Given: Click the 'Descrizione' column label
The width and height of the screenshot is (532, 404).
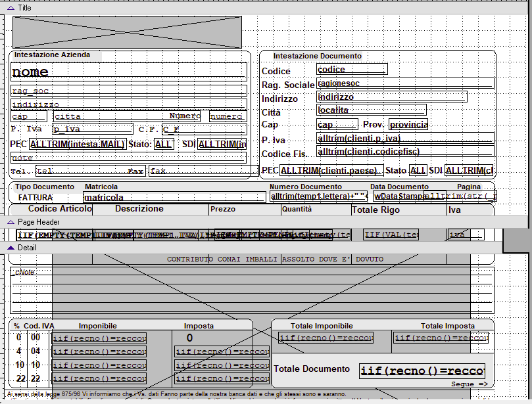Looking at the screenshot, I should coord(139,209).
